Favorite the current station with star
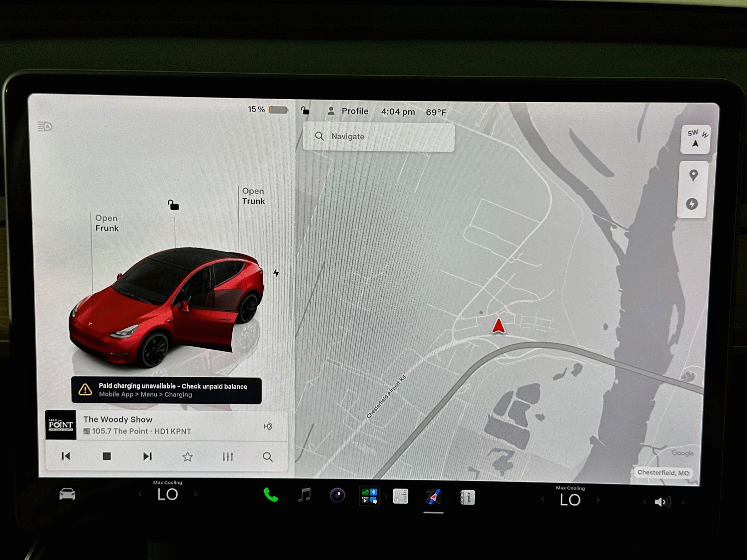 (x=187, y=457)
